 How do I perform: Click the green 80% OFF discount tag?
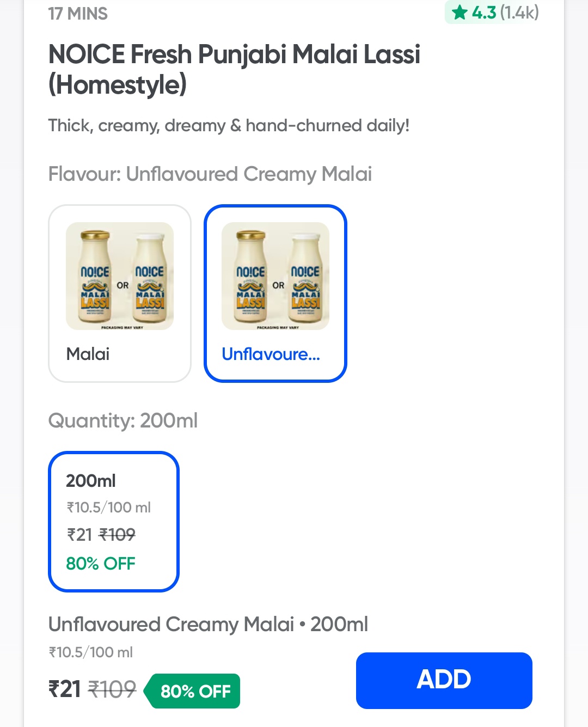(x=194, y=691)
